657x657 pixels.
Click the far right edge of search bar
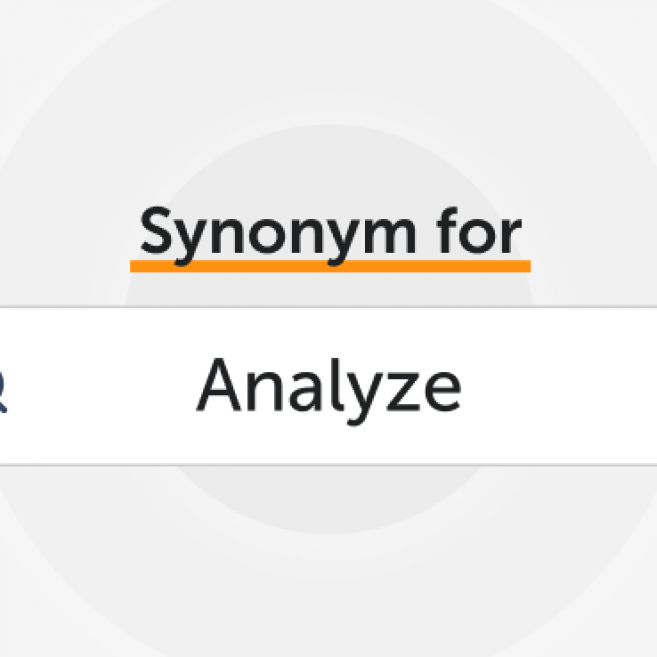pos(648,386)
